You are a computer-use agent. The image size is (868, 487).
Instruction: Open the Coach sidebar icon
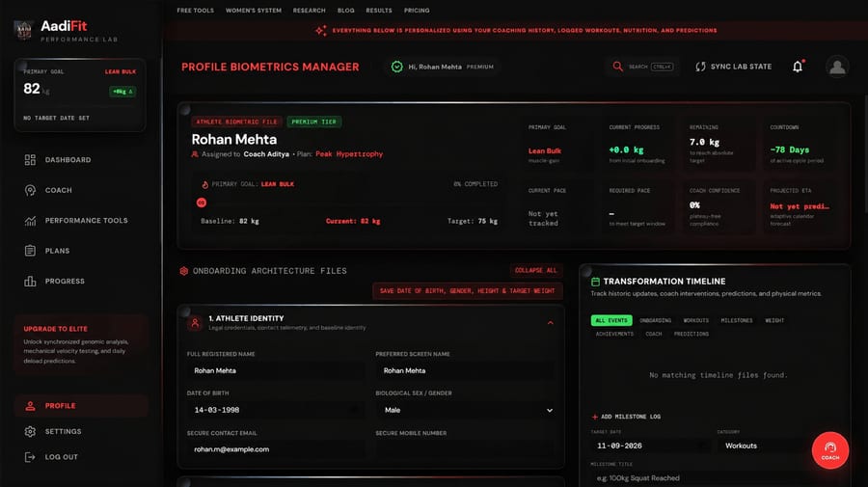(x=30, y=190)
